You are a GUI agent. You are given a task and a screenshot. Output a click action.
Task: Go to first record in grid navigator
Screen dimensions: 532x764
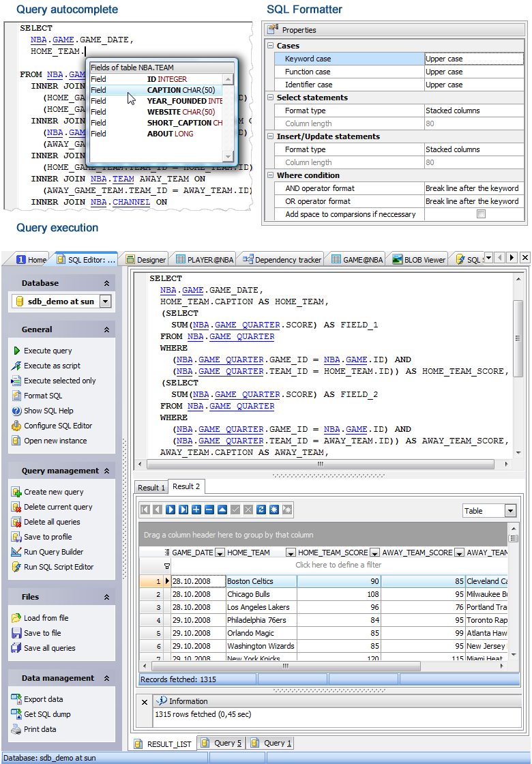[145, 510]
